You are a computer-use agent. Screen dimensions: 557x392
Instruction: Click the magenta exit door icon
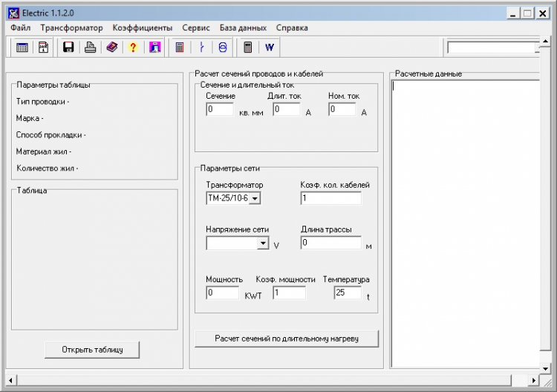(155, 48)
